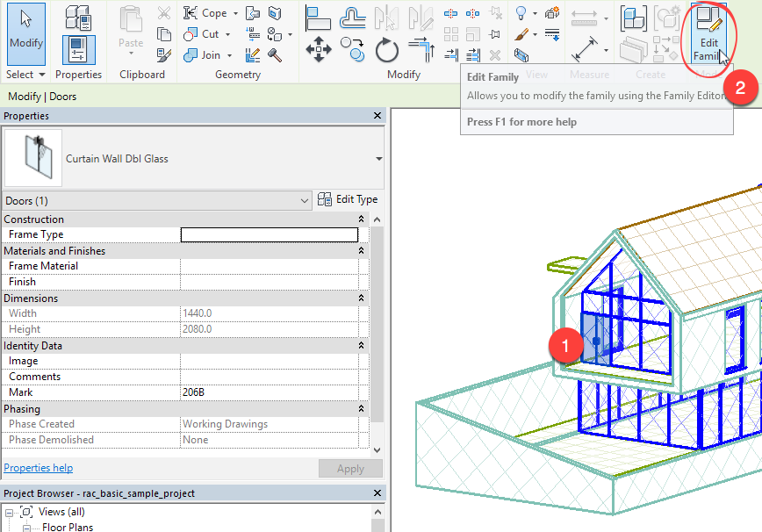Screen dimensions: 762x532
Task: Open the Cut geometry dropdown arrow
Action: point(227,34)
